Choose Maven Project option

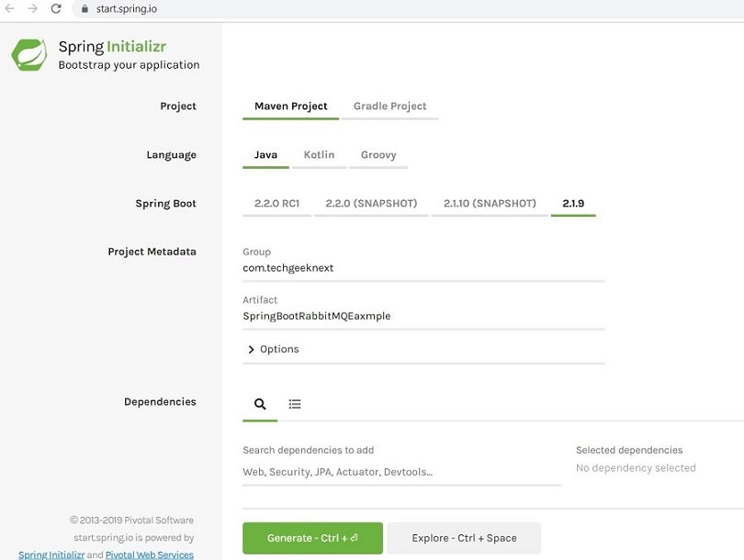pyautogui.click(x=291, y=106)
